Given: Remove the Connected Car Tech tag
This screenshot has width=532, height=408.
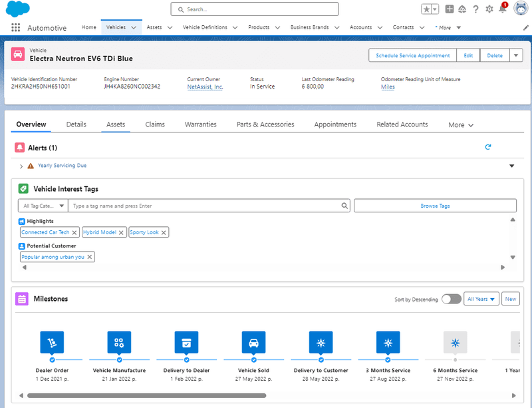Looking at the screenshot, I should tap(74, 232).
